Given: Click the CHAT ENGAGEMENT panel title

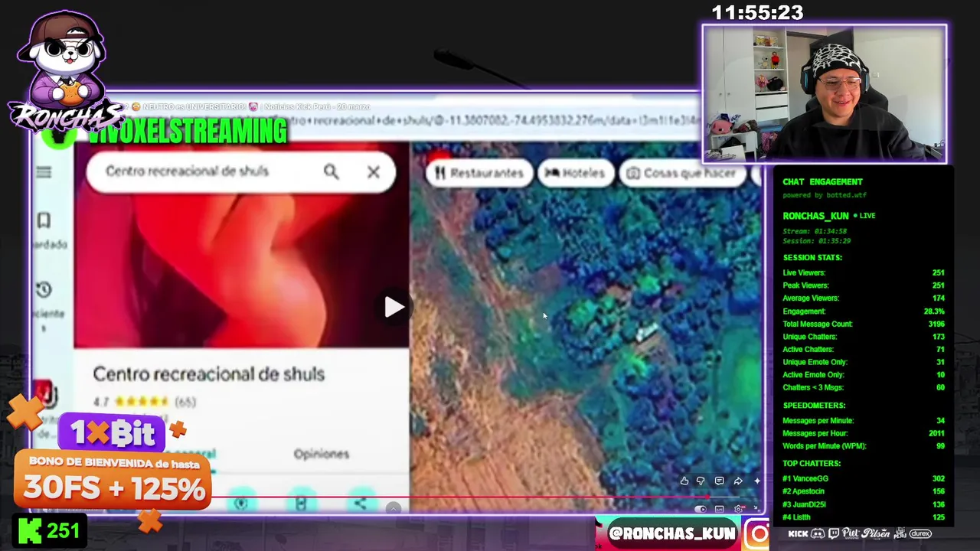Looking at the screenshot, I should coord(822,182).
